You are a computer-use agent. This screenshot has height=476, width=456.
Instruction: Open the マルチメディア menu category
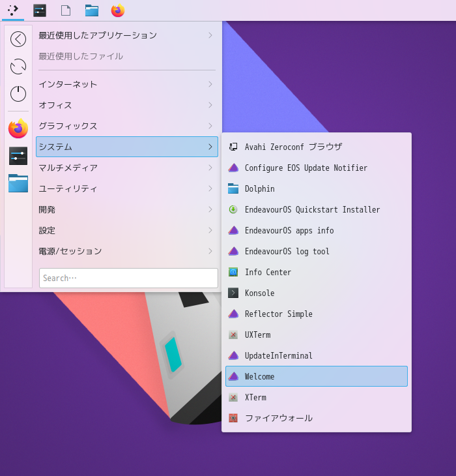coord(127,168)
